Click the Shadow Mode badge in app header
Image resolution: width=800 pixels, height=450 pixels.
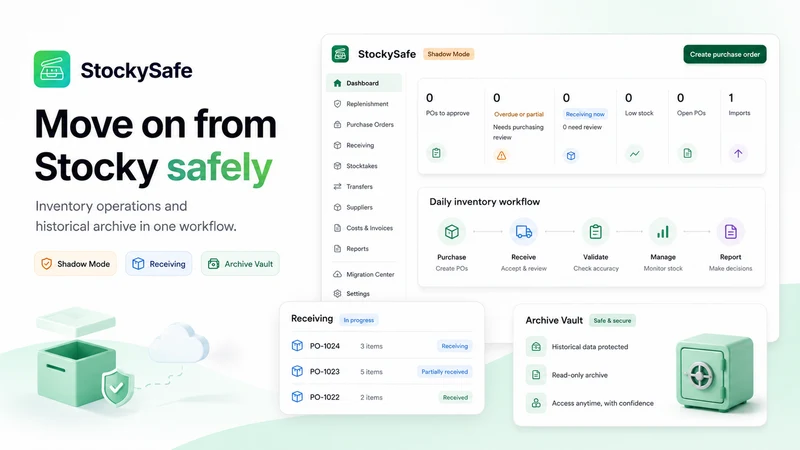click(448, 54)
